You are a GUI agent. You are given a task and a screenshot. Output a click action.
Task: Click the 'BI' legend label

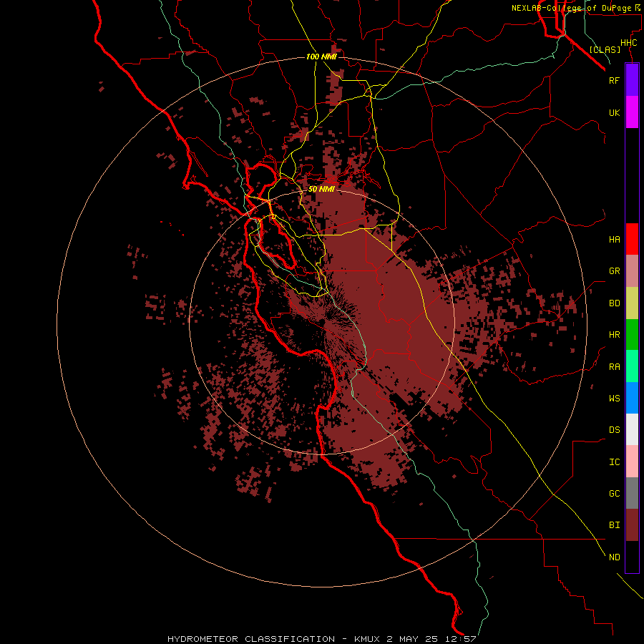click(614, 525)
